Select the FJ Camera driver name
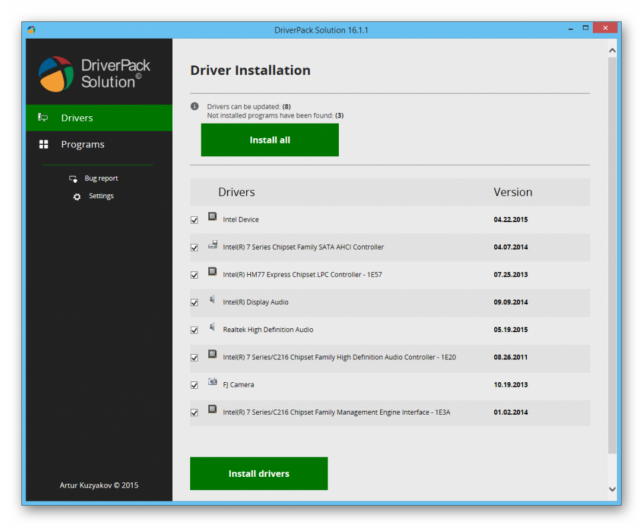Image resolution: width=643 pixels, height=527 pixels. coord(238,385)
